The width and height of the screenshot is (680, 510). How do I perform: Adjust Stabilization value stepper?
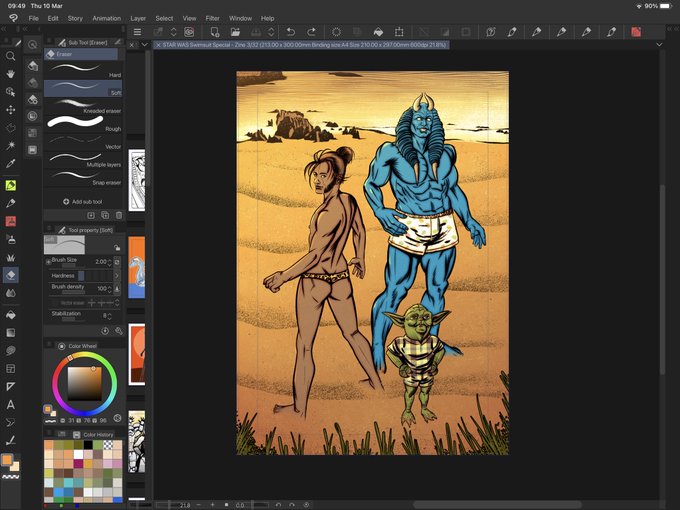109,316
